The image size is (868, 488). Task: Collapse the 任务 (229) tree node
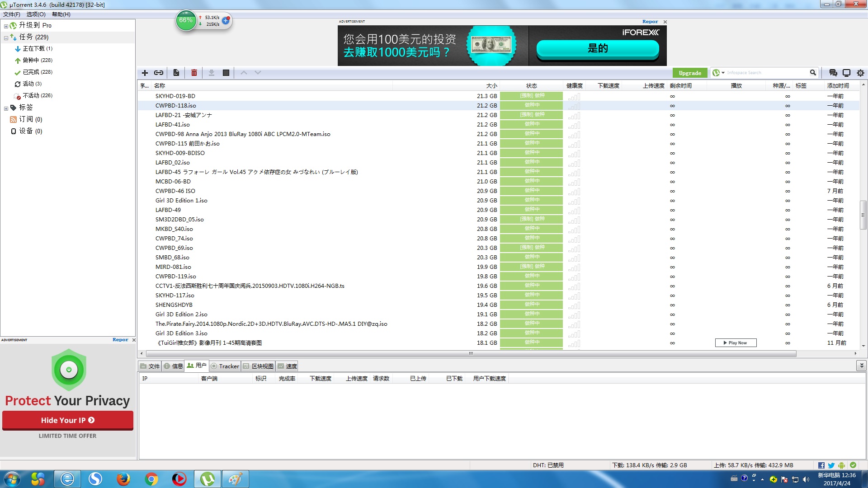pyautogui.click(x=6, y=38)
